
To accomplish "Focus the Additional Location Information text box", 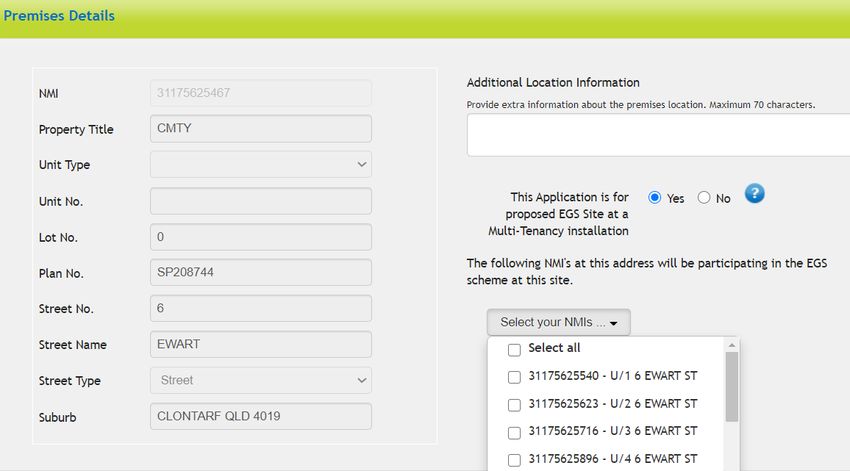I will (x=658, y=135).
